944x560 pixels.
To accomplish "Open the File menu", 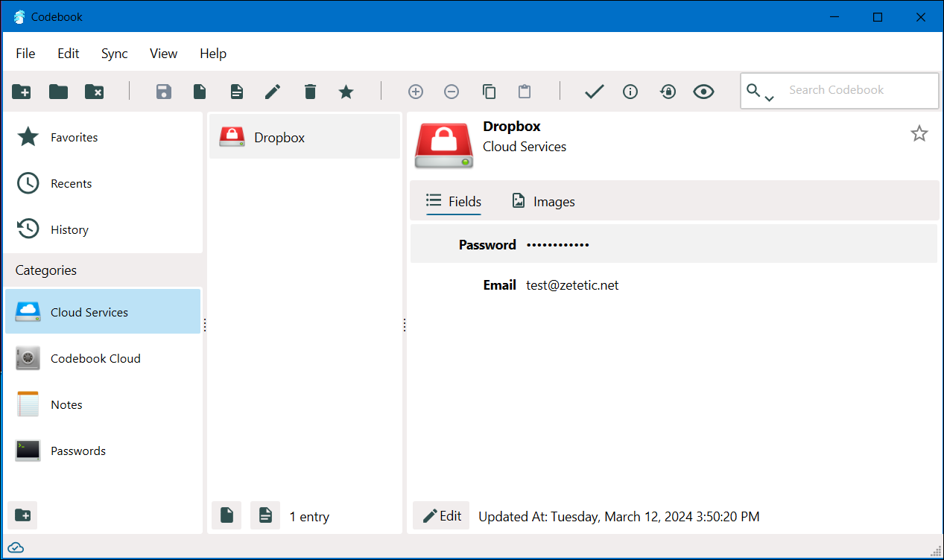I will coord(25,54).
